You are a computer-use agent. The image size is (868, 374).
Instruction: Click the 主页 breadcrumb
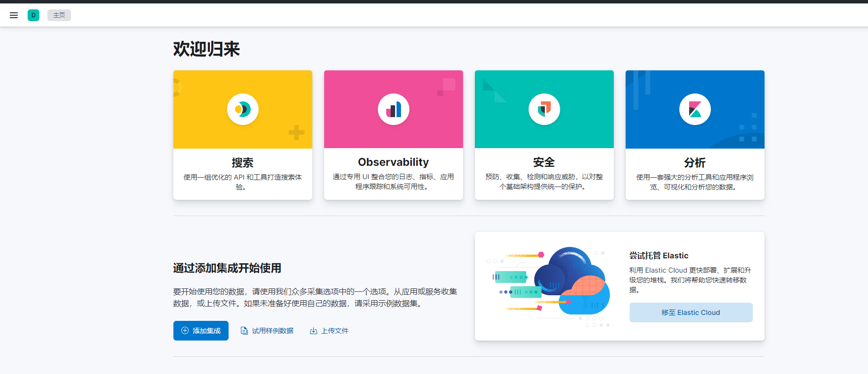coord(59,15)
